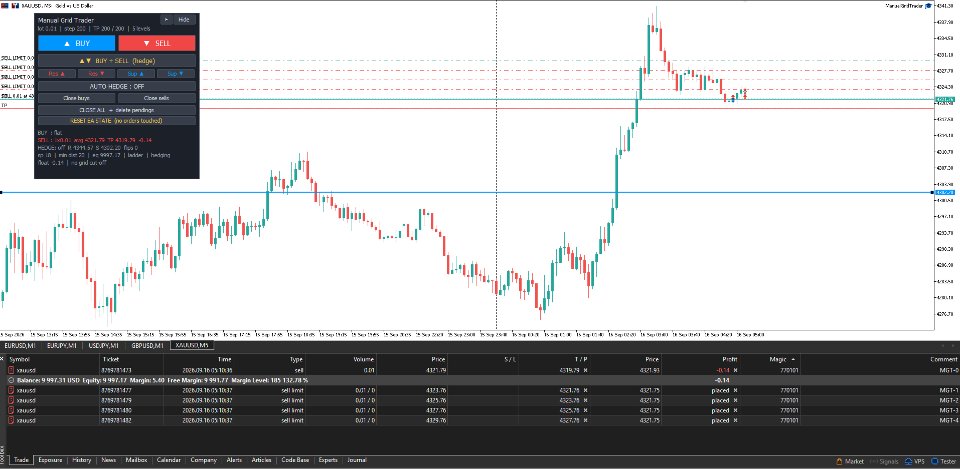Click RESET EA STATE button

coord(117,121)
